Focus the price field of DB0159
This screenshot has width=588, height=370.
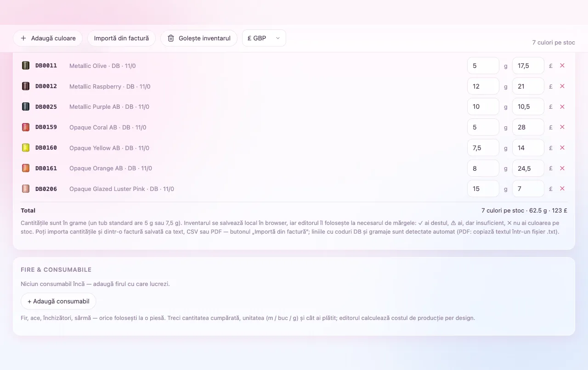[528, 127]
